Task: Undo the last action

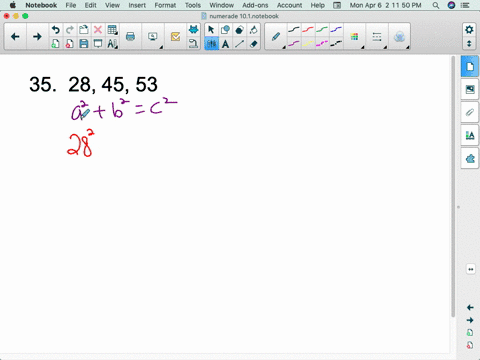Action: pyautogui.click(x=56, y=30)
